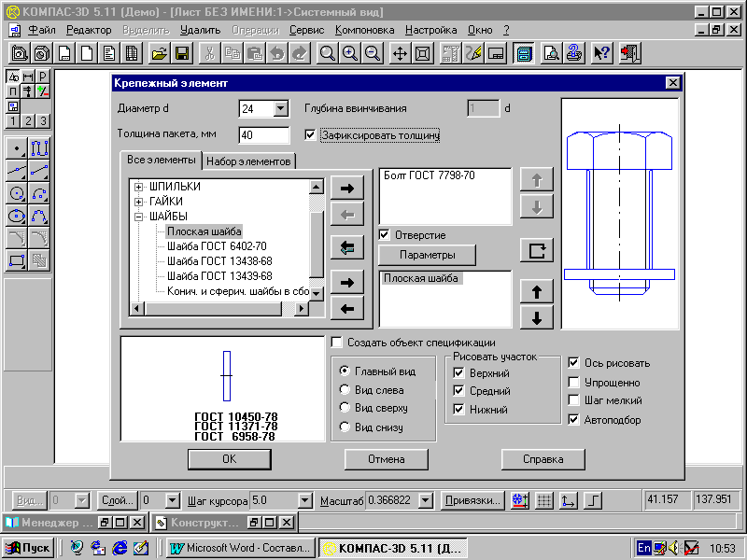Open the Файл menu
747x560 pixels.
tap(41, 30)
